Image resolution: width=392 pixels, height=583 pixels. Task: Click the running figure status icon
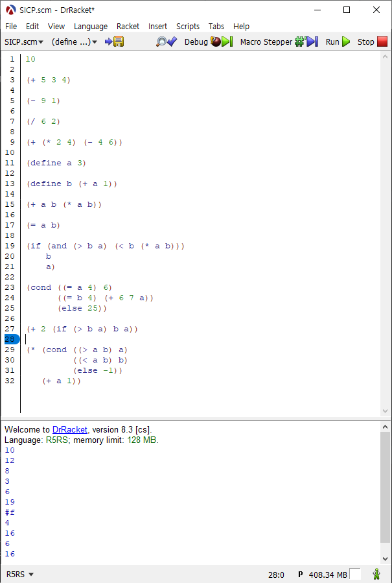[x=376, y=574]
